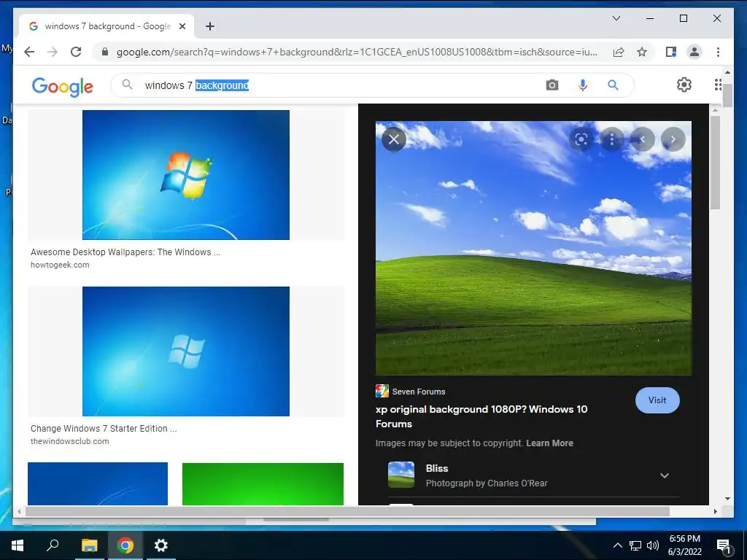Open the network tray icon
Viewport: 747px width, 560px height.
pyautogui.click(x=635, y=545)
